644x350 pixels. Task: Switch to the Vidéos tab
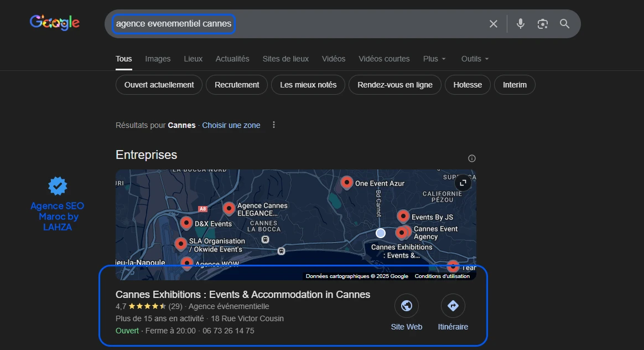[334, 59]
